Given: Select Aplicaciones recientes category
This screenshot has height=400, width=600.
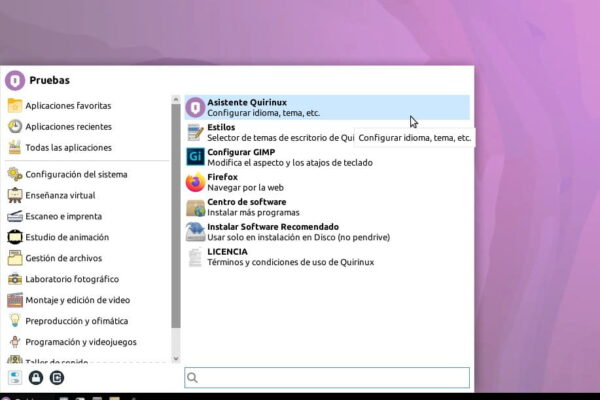Looking at the screenshot, I should pyautogui.click(x=68, y=127).
